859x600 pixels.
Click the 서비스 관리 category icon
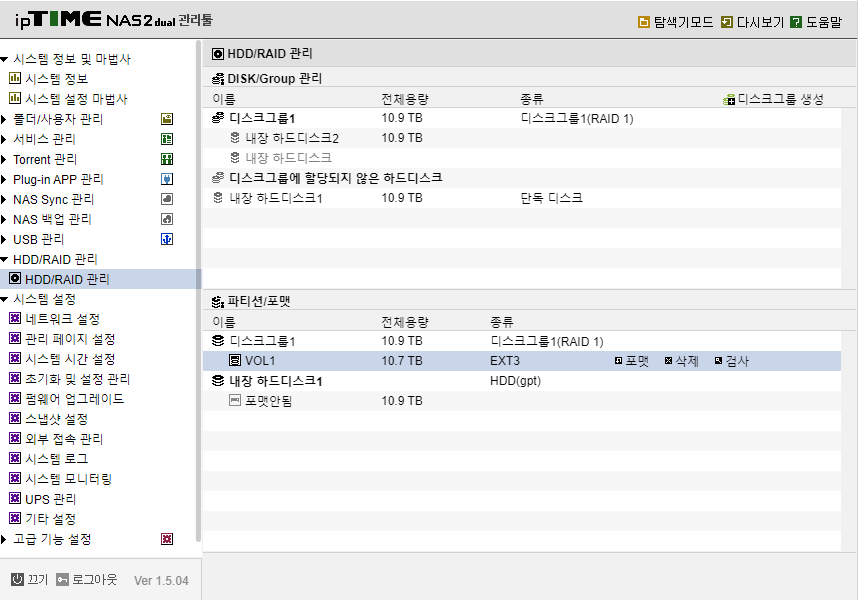[x=167, y=139]
